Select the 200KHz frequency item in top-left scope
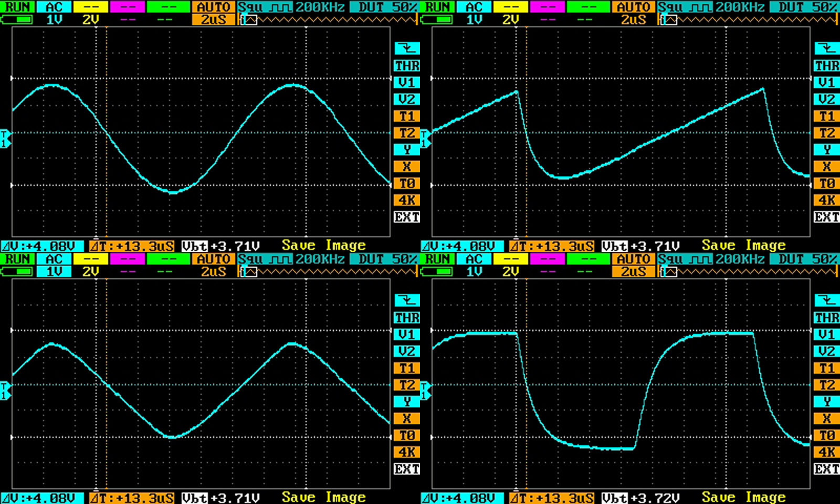Screen dimensions: 840x504 [x=320, y=7]
